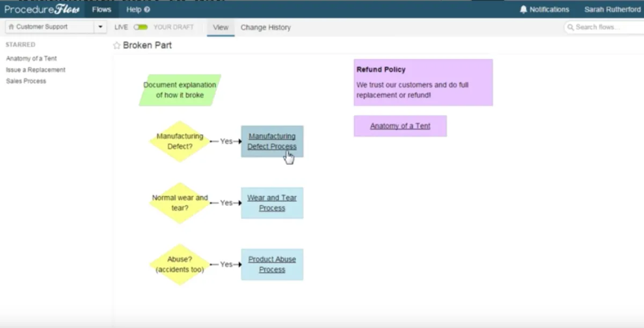Click the ProcedureFlow logo
644x328 pixels.
(x=42, y=9)
